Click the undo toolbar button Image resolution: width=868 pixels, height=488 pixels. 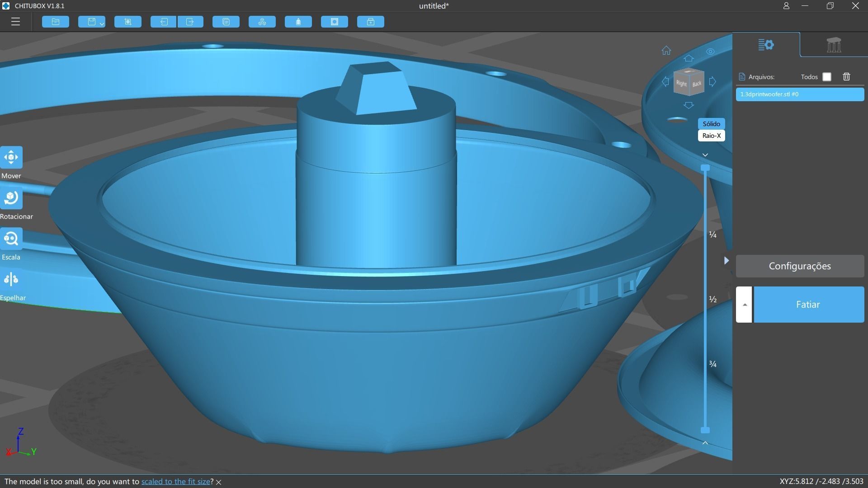[x=163, y=22]
